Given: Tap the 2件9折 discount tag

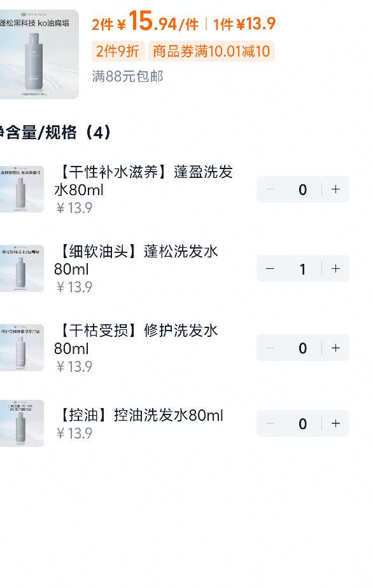Looking at the screenshot, I should pos(118,51).
